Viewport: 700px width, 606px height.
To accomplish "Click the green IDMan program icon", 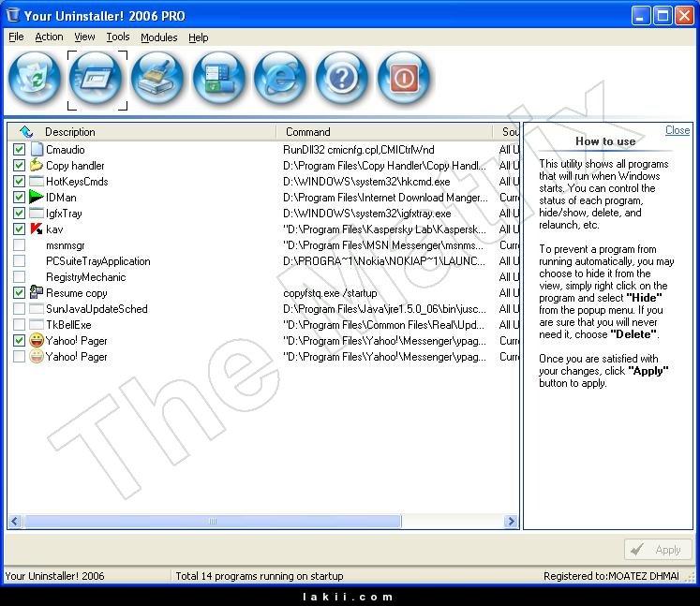I will (x=37, y=197).
